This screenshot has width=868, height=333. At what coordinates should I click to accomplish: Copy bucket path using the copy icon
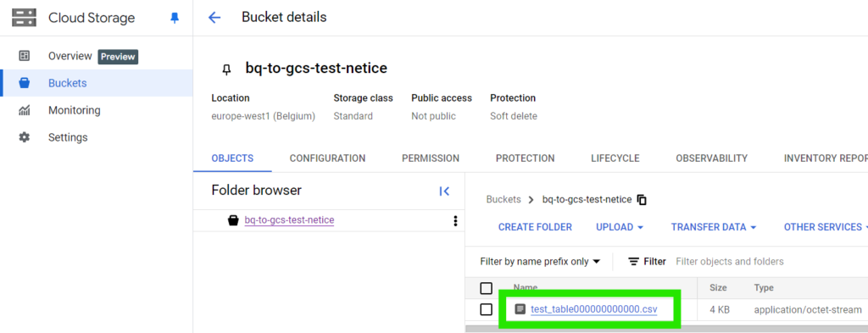pyautogui.click(x=643, y=200)
